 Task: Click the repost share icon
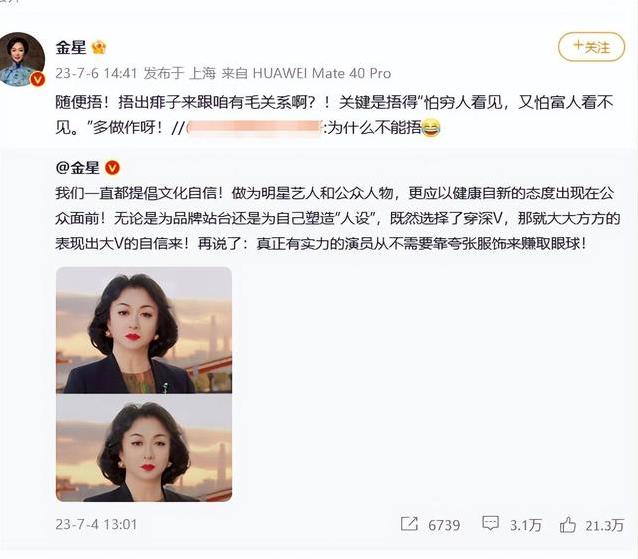(x=409, y=524)
